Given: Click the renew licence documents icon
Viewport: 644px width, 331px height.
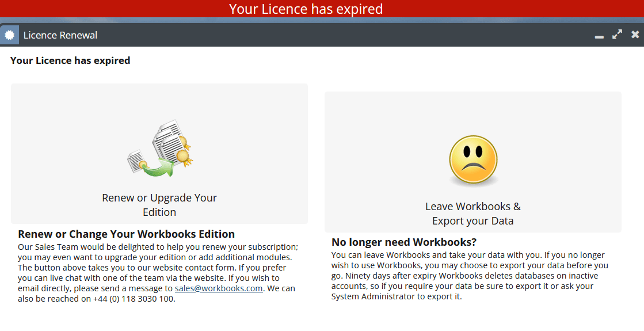Looking at the screenshot, I should coord(160,149).
